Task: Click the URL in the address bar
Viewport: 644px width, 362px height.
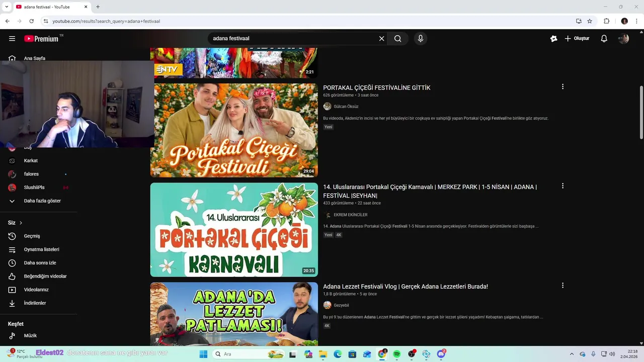Action: [x=106, y=21]
